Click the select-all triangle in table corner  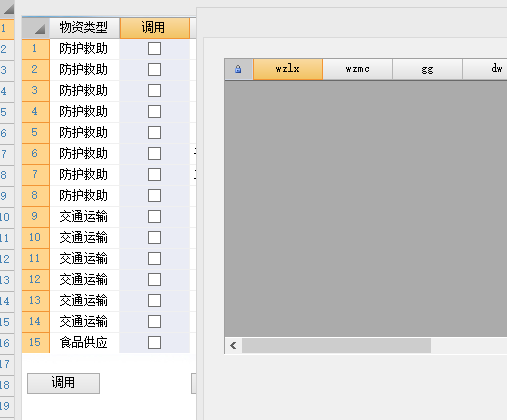[x=40, y=29]
